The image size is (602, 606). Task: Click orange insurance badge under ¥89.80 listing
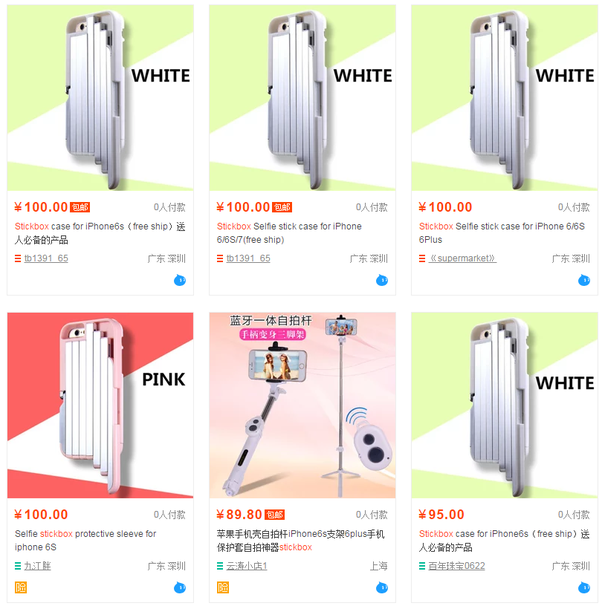[223, 587]
